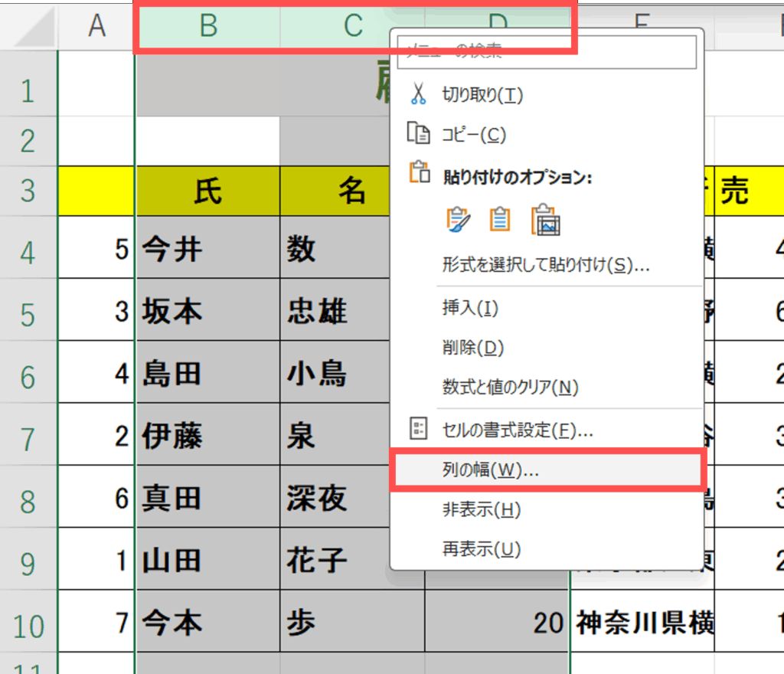The height and width of the screenshot is (674, 784).
Task: Click the paste-as-picture clipboard icon
Action: pyautogui.click(x=547, y=220)
